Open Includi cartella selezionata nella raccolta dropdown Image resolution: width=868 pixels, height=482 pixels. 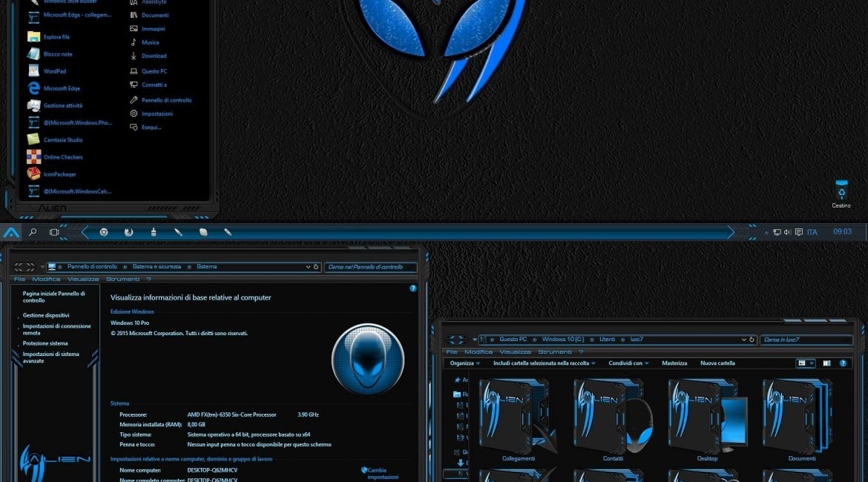click(x=544, y=363)
